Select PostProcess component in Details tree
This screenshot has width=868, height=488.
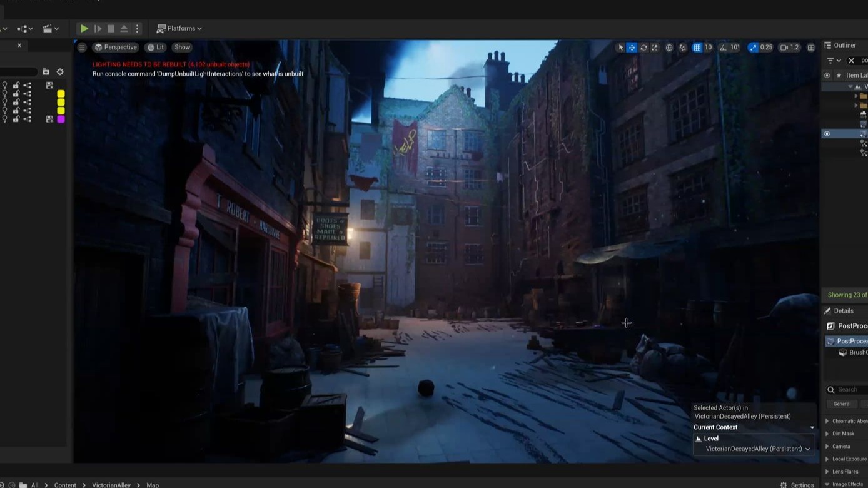(x=847, y=341)
